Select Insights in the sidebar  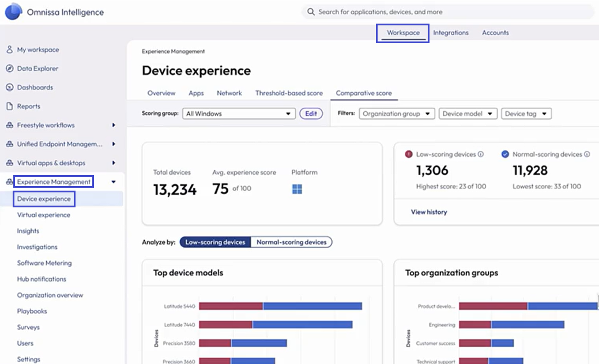[x=28, y=231]
